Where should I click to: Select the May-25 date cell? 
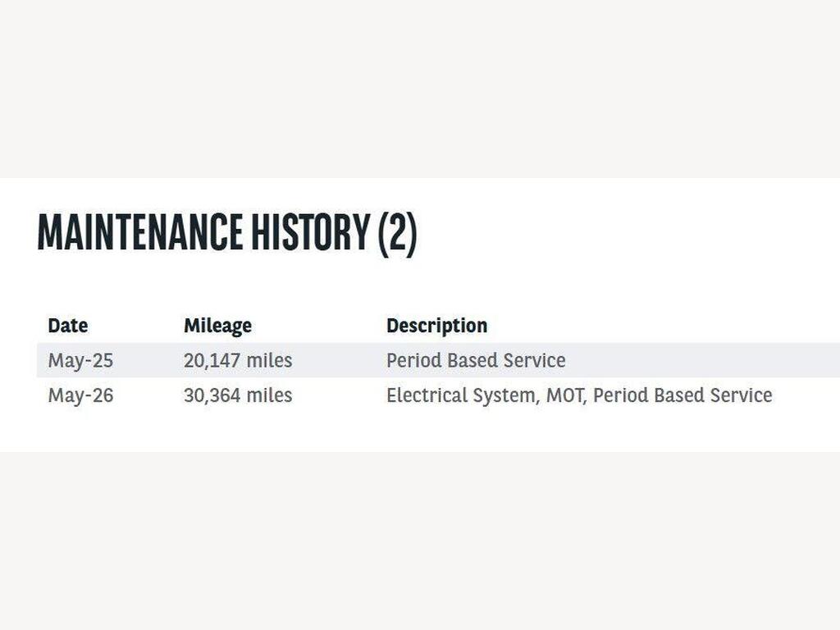[80, 361]
